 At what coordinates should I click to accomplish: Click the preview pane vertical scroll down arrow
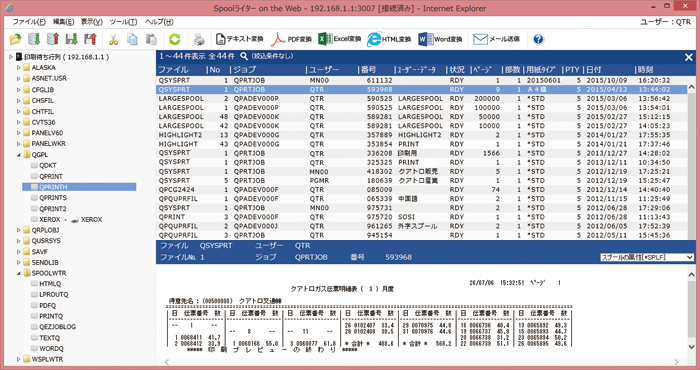click(692, 347)
